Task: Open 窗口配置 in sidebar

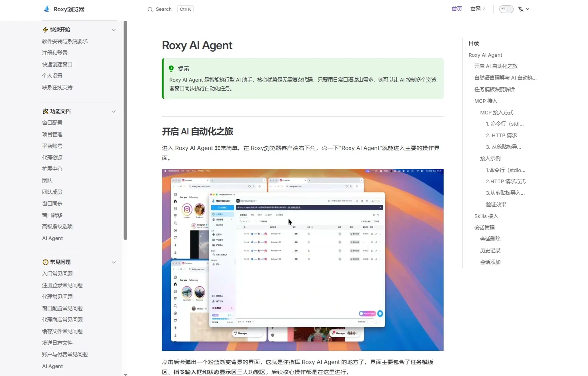Action: (x=52, y=123)
